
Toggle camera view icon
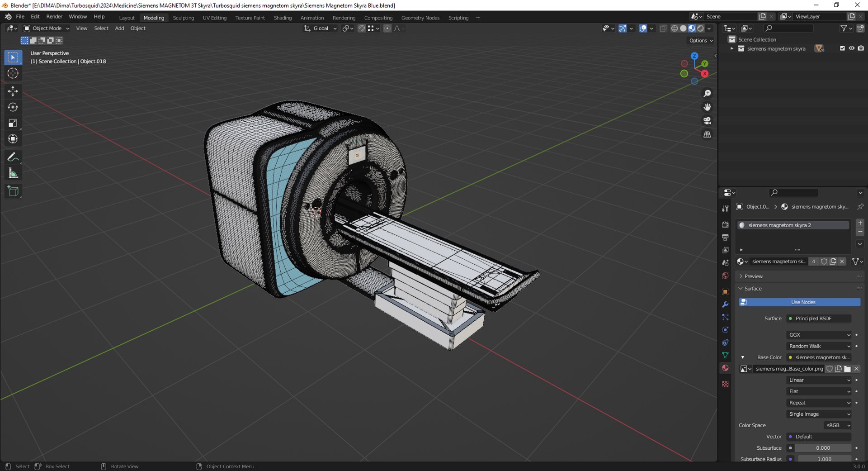click(707, 121)
